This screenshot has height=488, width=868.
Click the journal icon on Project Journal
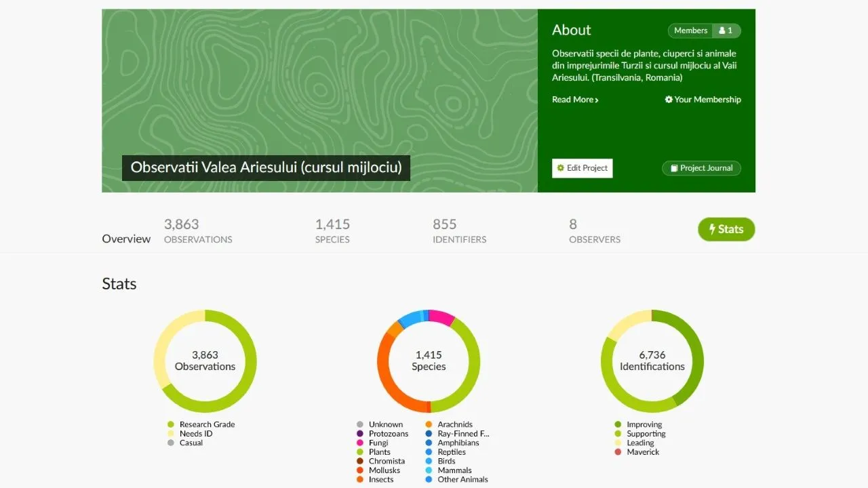(674, 168)
